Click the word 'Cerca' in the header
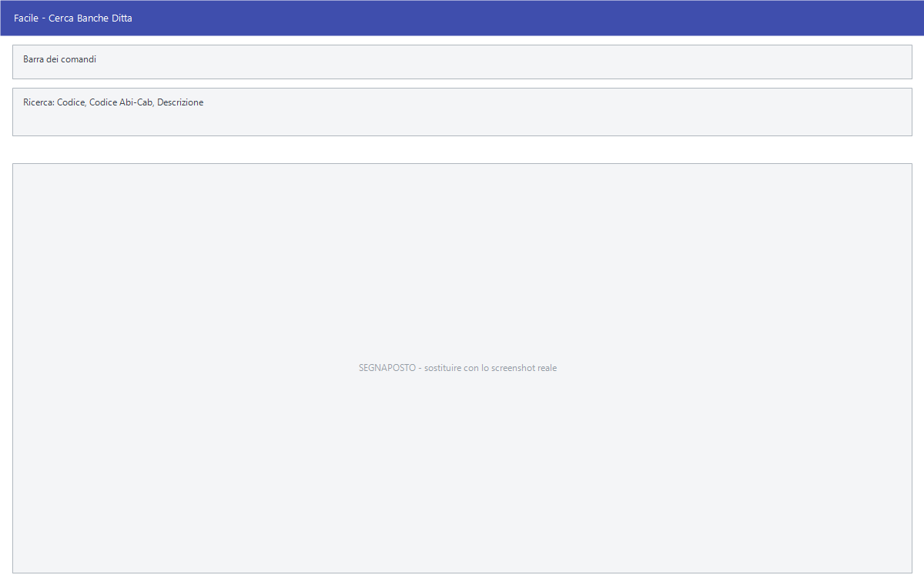 [x=62, y=18]
